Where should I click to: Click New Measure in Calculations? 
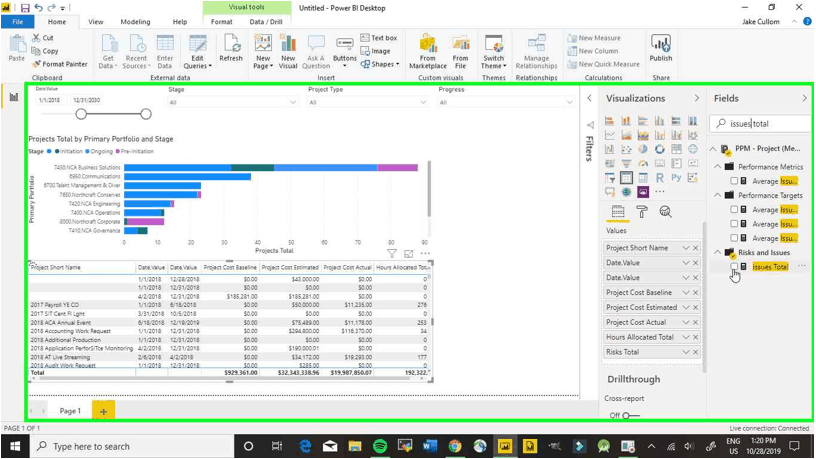[x=594, y=38]
